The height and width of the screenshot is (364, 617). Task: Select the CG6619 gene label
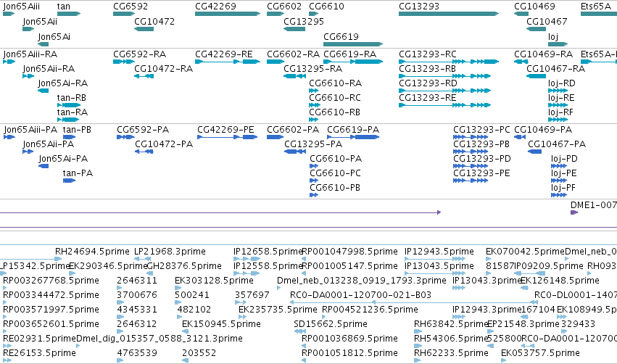tap(341, 37)
